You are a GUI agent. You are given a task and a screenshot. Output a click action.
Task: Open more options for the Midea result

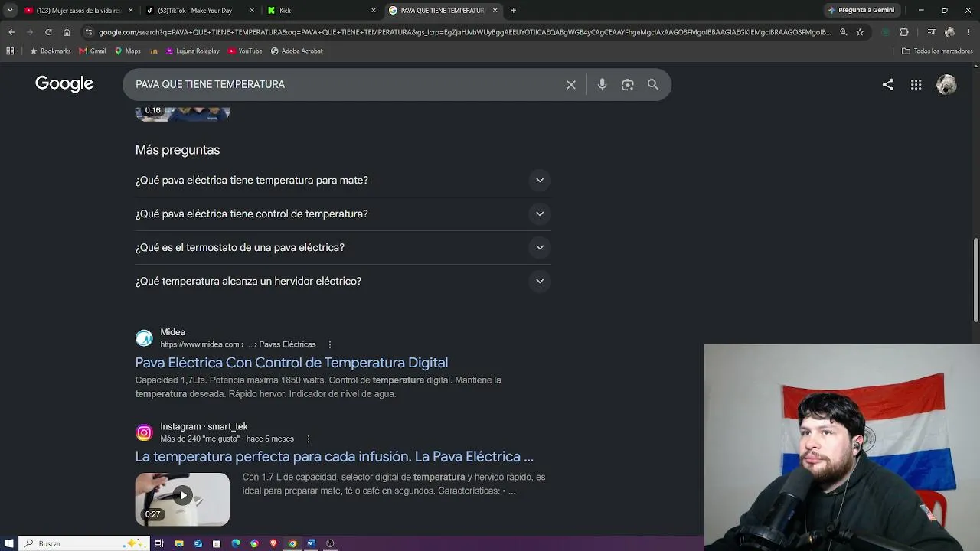[x=330, y=344]
